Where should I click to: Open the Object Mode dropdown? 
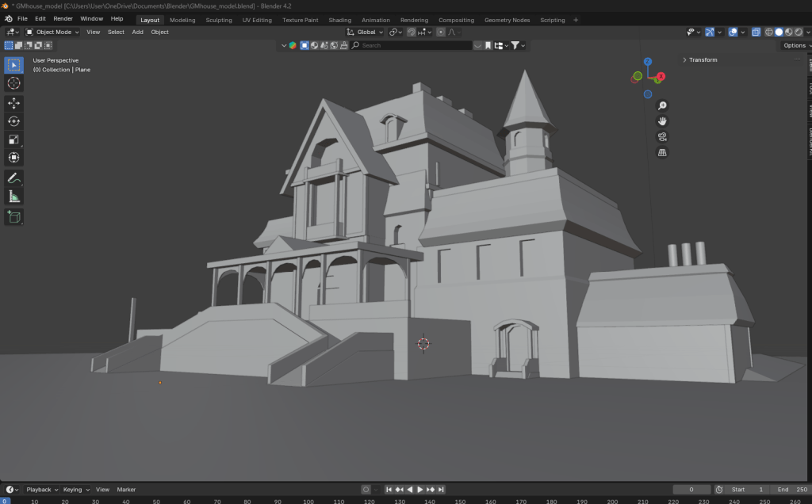[52, 32]
